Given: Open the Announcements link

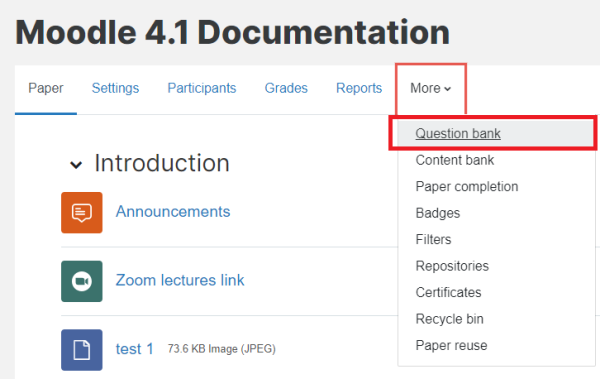Looking at the screenshot, I should click(173, 211).
